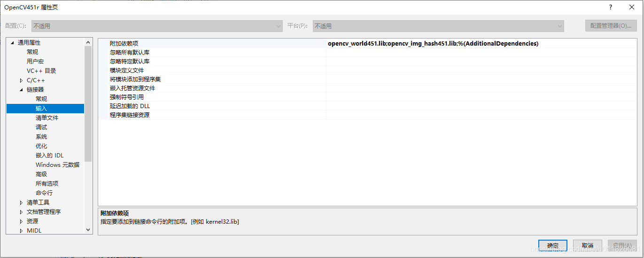Screen dimensions: 644x258
Task: Select the 链接器 tree item label
Action: pyautogui.click(x=35, y=90)
